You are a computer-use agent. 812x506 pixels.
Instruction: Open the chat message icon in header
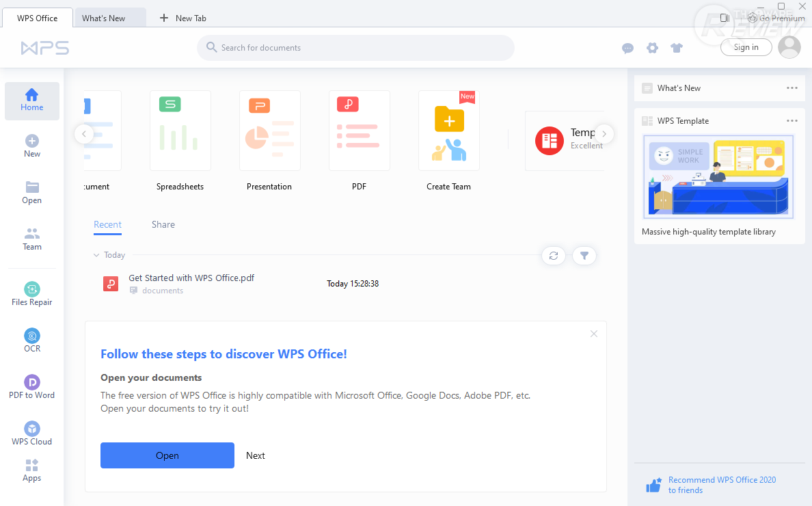[627, 48]
